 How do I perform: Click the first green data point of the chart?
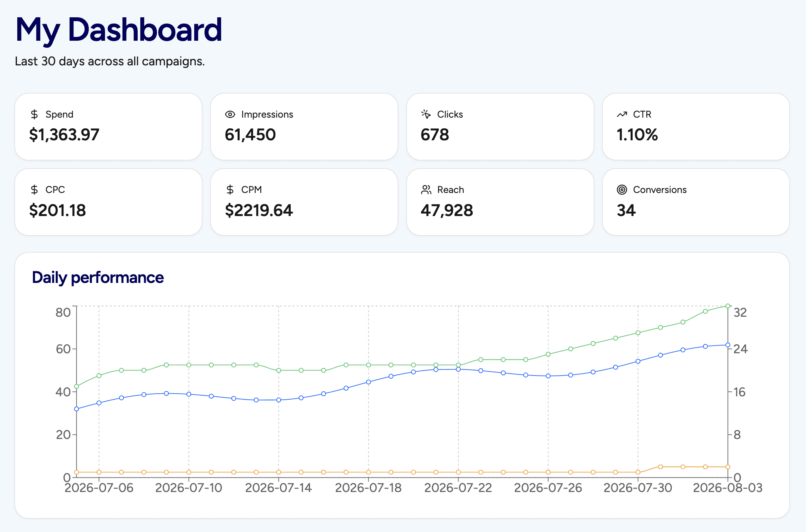(x=77, y=386)
